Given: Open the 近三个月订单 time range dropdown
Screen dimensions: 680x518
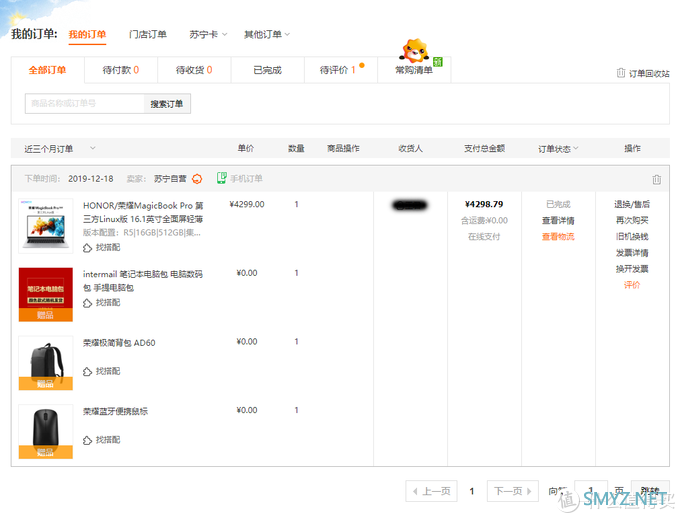Looking at the screenshot, I should tap(60, 149).
